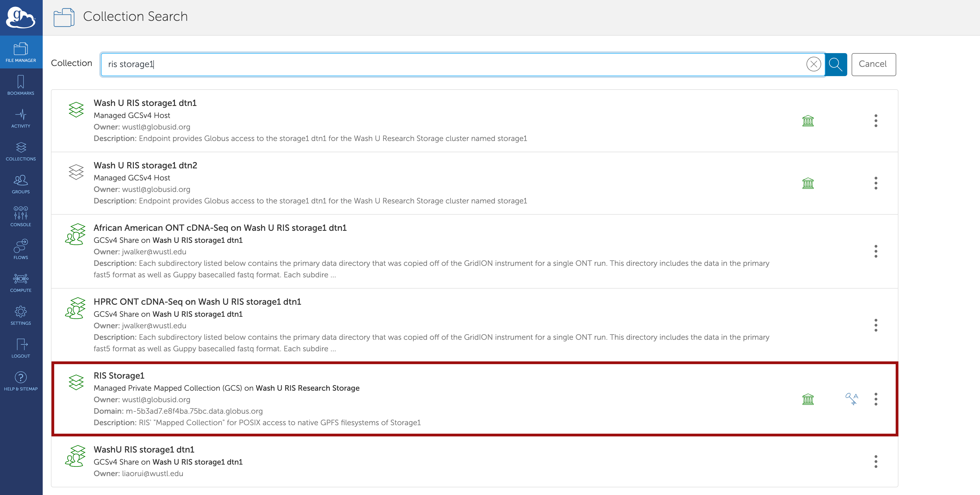Select African American ONT cDNA-Seq collection

220,228
